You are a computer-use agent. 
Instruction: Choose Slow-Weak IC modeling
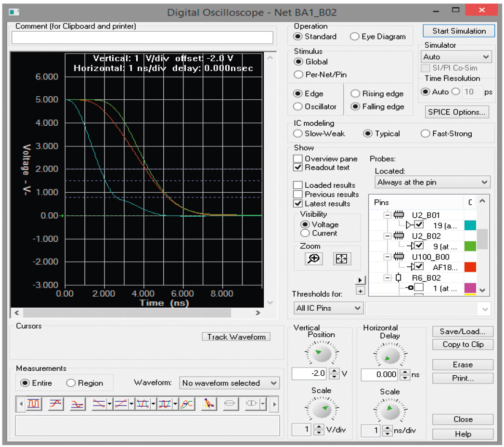pyautogui.click(x=297, y=133)
